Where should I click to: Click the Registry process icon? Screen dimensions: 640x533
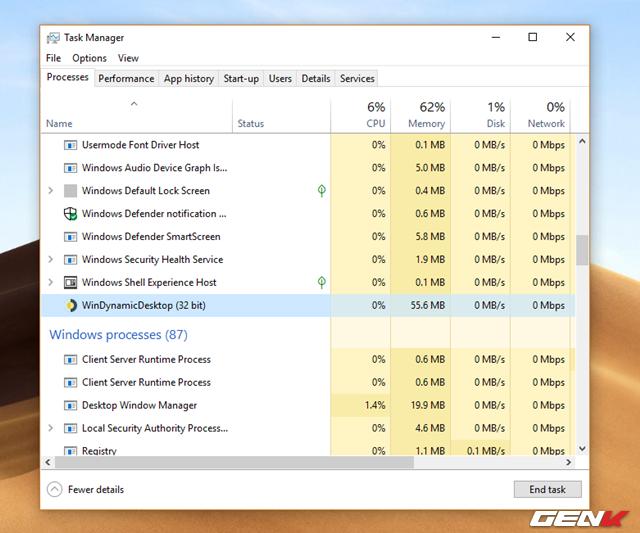point(70,451)
